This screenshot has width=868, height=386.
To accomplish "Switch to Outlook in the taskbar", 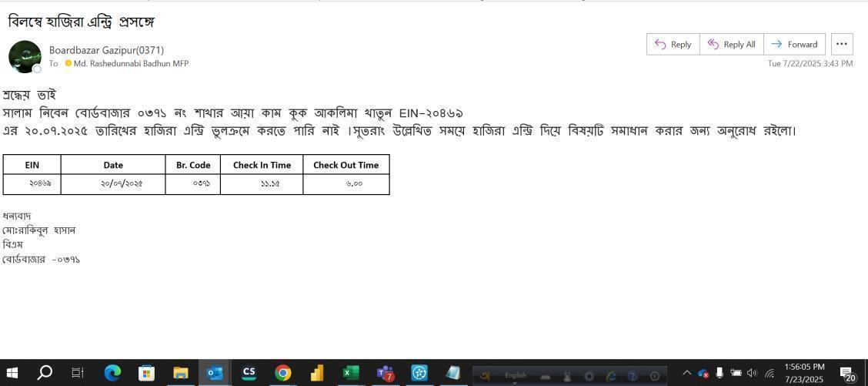I will [214, 374].
